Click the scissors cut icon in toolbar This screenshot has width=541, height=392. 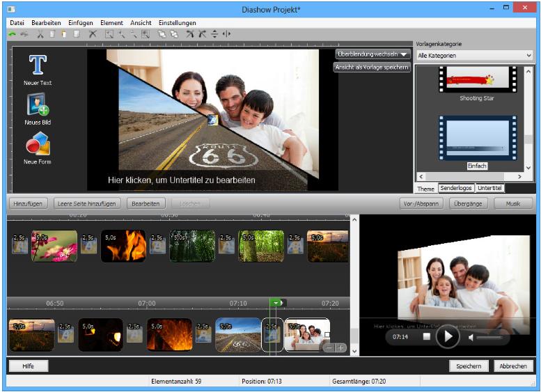(x=40, y=33)
